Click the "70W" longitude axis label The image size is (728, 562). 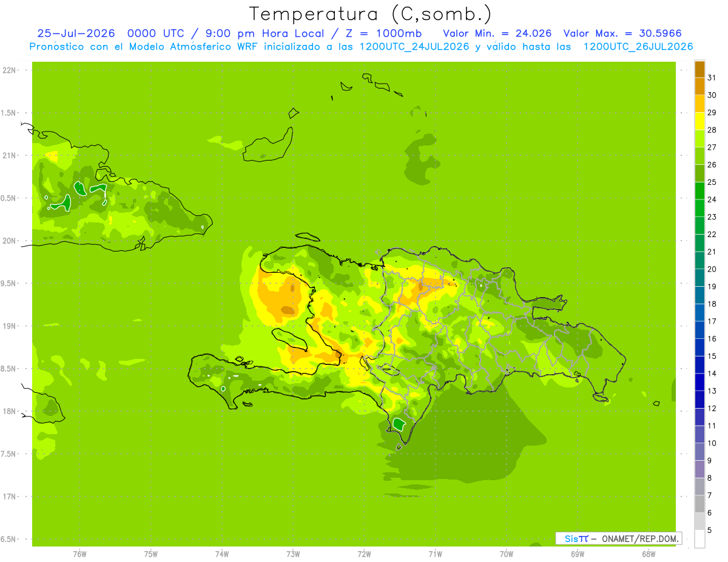[507, 554]
